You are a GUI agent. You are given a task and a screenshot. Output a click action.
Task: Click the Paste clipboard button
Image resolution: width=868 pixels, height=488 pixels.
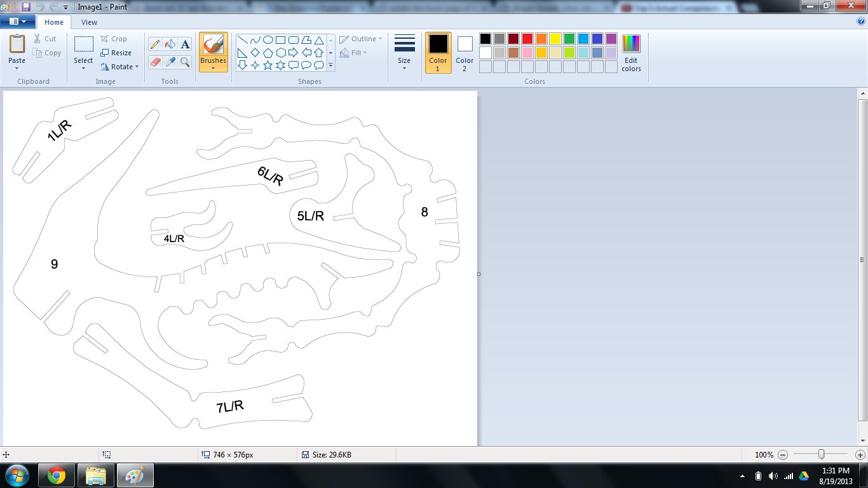coord(17,48)
